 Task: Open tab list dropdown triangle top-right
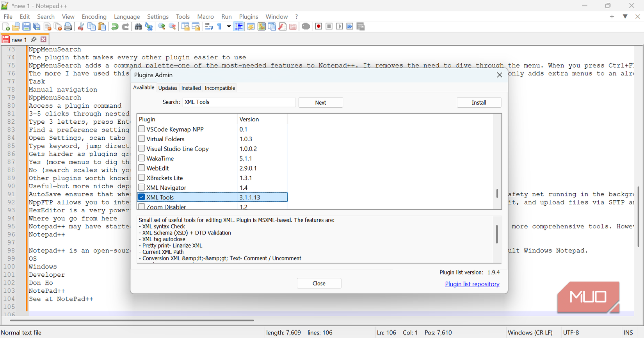pos(625,16)
